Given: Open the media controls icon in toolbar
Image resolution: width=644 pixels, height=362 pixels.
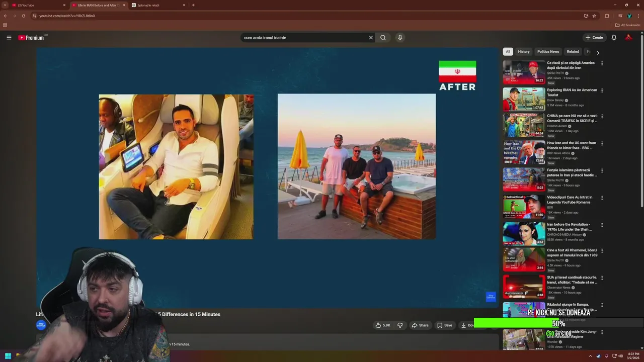Looking at the screenshot, I should click(x=620, y=16).
